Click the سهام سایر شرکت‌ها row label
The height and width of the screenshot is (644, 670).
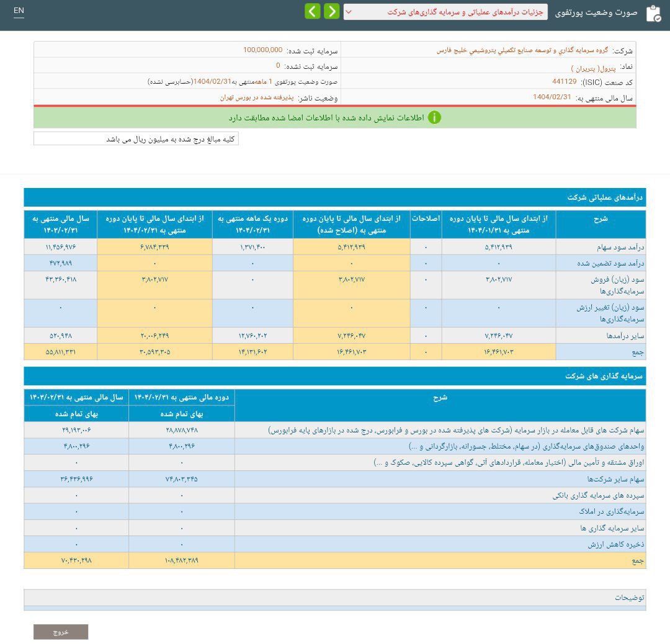(x=615, y=479)
